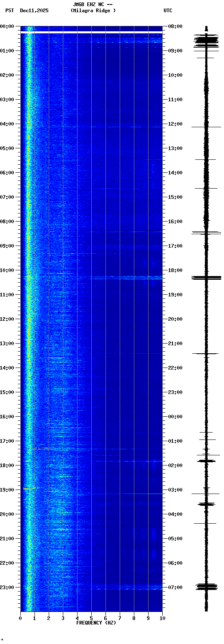Click the UTC '18:00' time tick label
Viewport: 224px width, 644px height.
click(175, 270)
